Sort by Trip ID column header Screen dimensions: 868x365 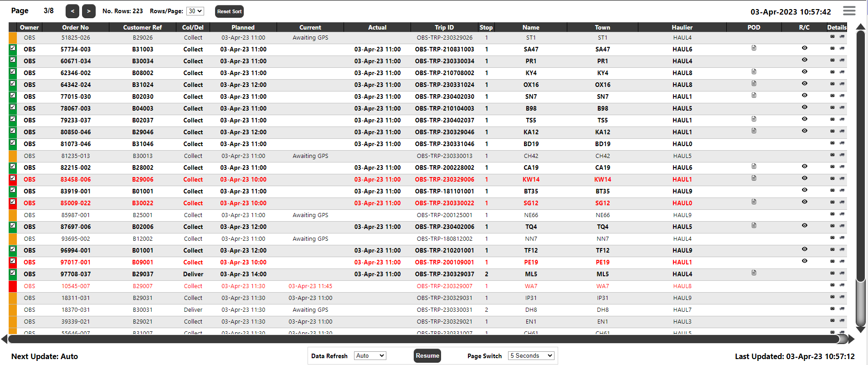(444, 27)
